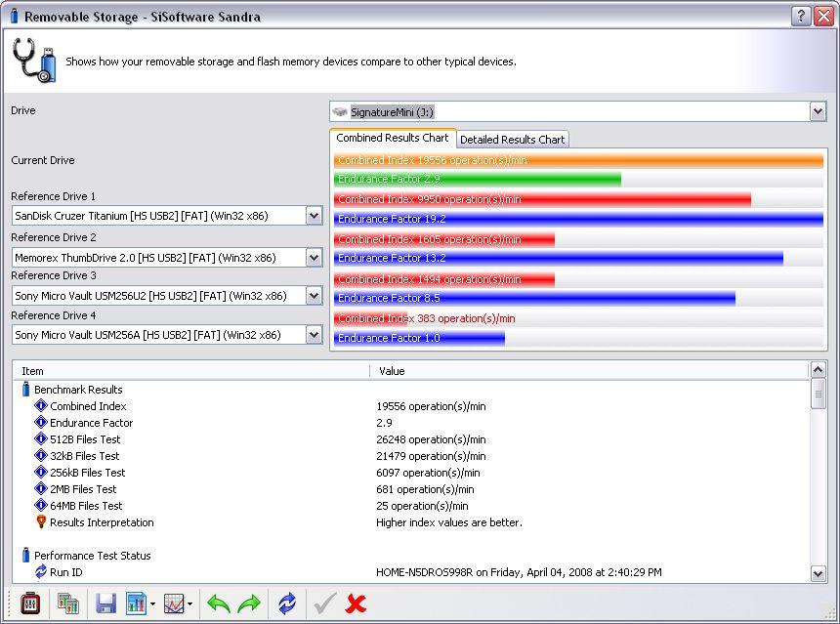
Task: Click the Item column header
Action: pyautogui.click(x=190, y=371)
